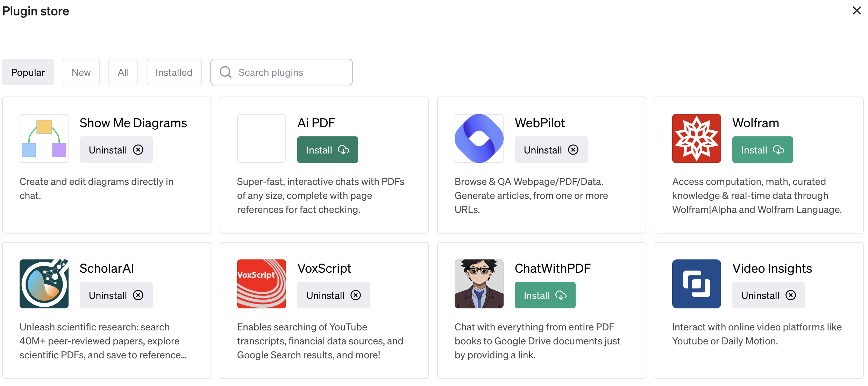Click the 'Interact with online video' description
The width and height of the screenshot is (868, 386).
757,334
